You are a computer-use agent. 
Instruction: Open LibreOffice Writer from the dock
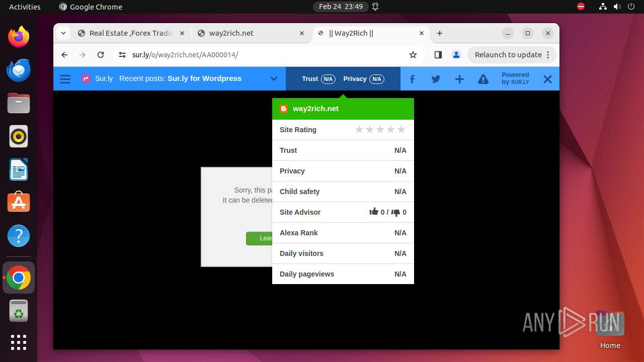[19, 169]
